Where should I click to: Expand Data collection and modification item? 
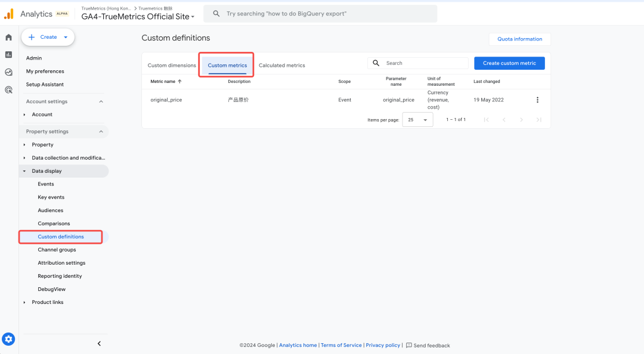tap(24, 158)
